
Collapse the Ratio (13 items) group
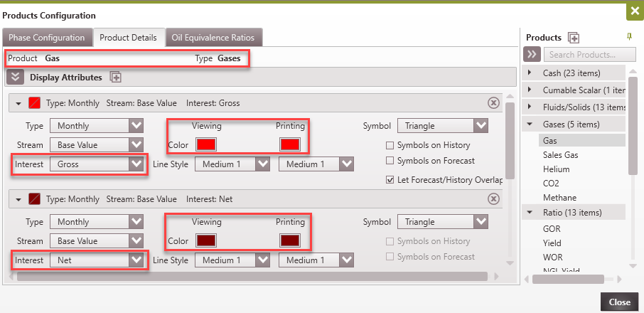530,213
